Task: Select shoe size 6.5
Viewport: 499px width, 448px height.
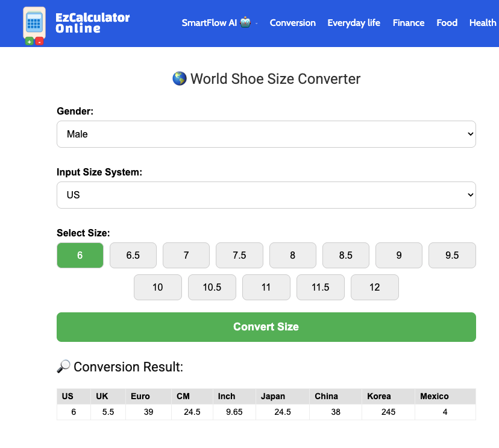Action: point(133,256)
